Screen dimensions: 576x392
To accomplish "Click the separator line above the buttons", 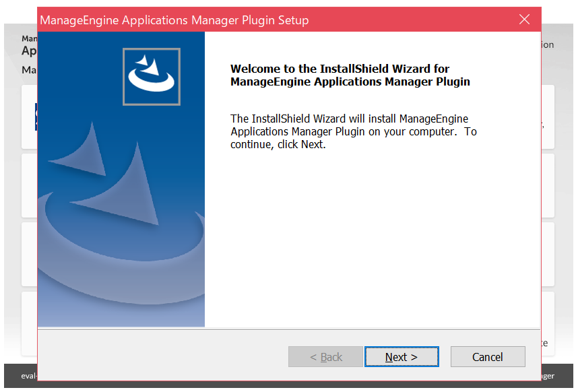I will 289,329.
